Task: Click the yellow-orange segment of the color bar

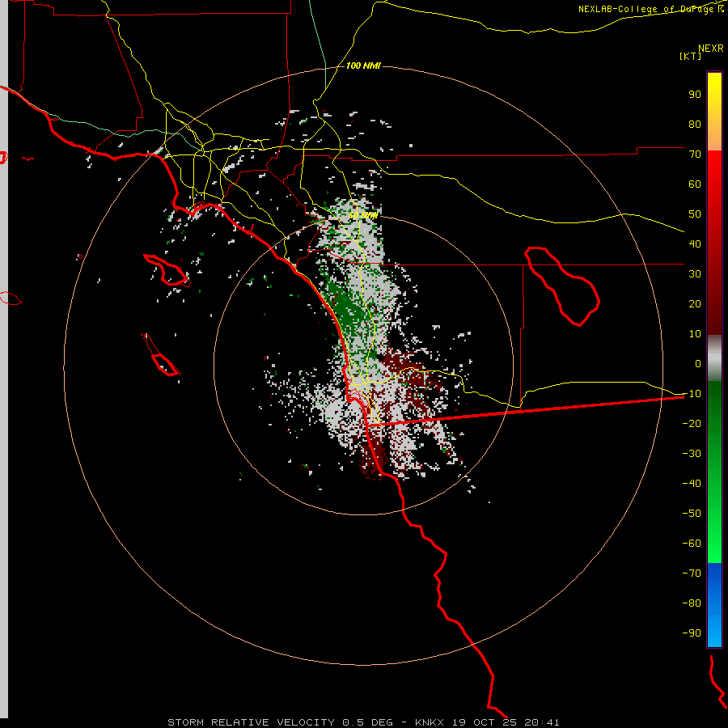Action: pos(714,112)
